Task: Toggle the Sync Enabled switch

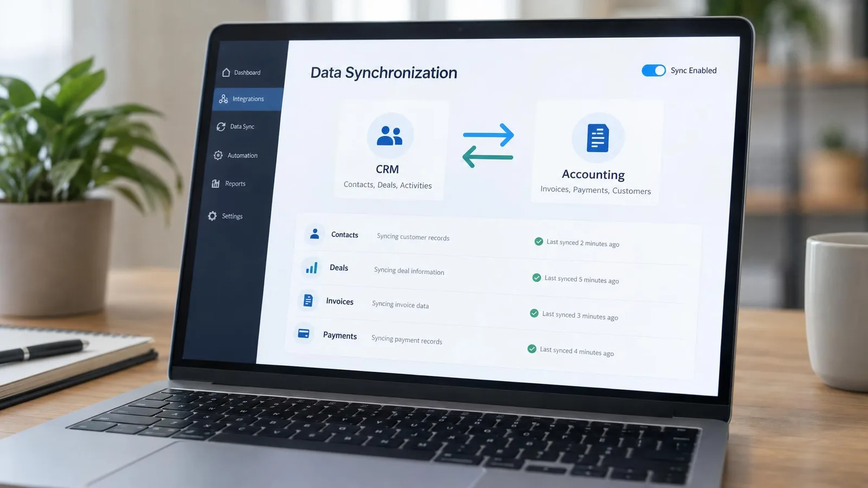Action: 654,70
